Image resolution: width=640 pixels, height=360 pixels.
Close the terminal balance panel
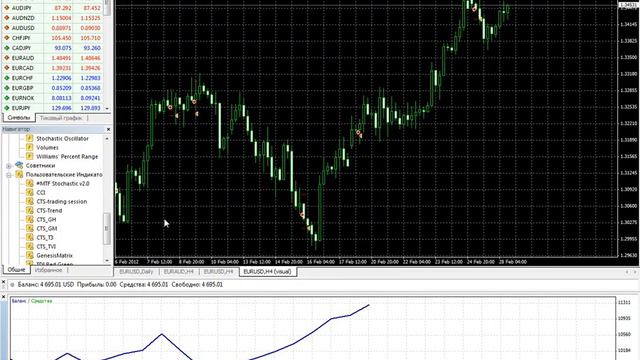tap(3, 282)
